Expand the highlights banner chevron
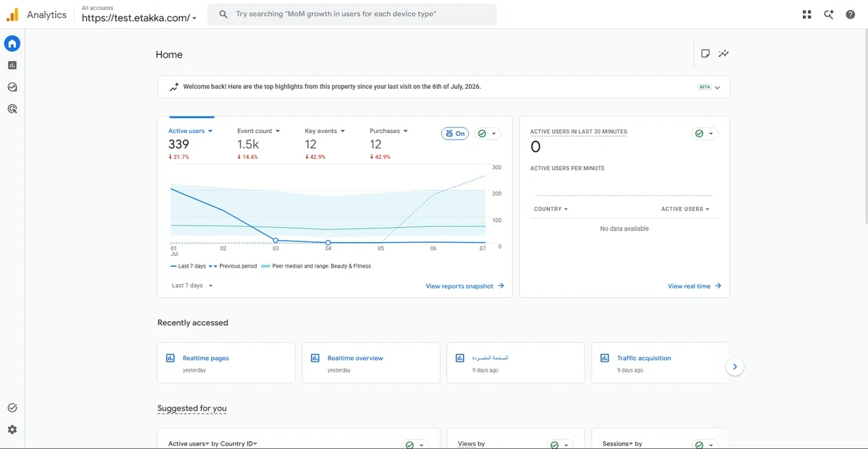Screen dimensions: 868x449 (718, 87)
